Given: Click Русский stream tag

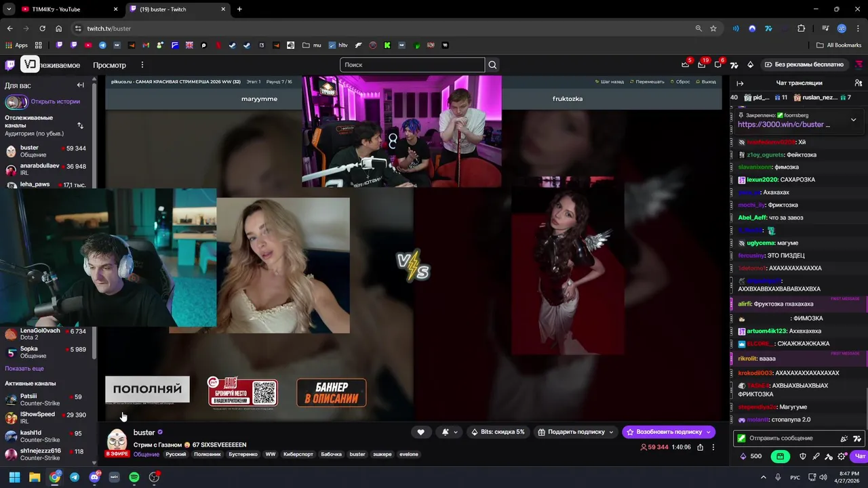Looking at the screenshot, I should pyautogui.click(x=176, y=454).
